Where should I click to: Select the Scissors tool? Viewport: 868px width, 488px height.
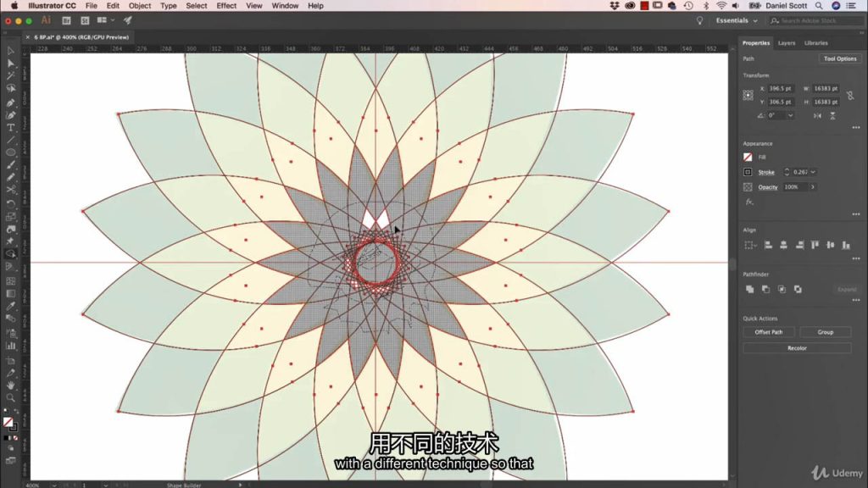tap(10, 190)
